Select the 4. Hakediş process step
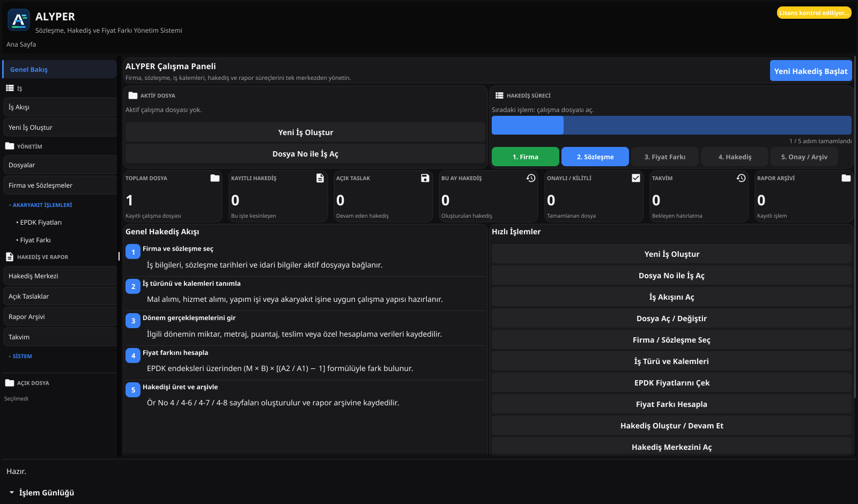This screenshot has height=504, width=858. tap(735, 157)
